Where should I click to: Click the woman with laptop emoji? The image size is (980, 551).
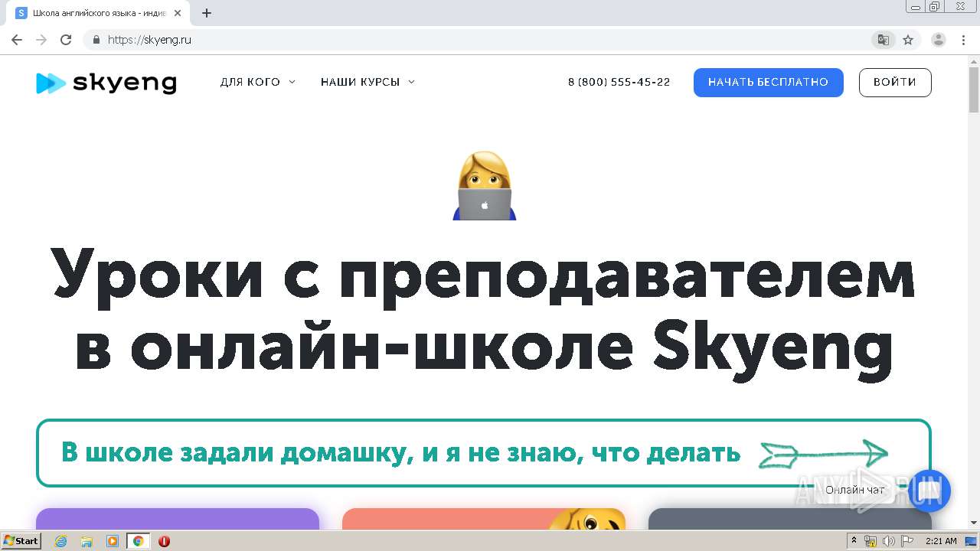tap(485, 186)
